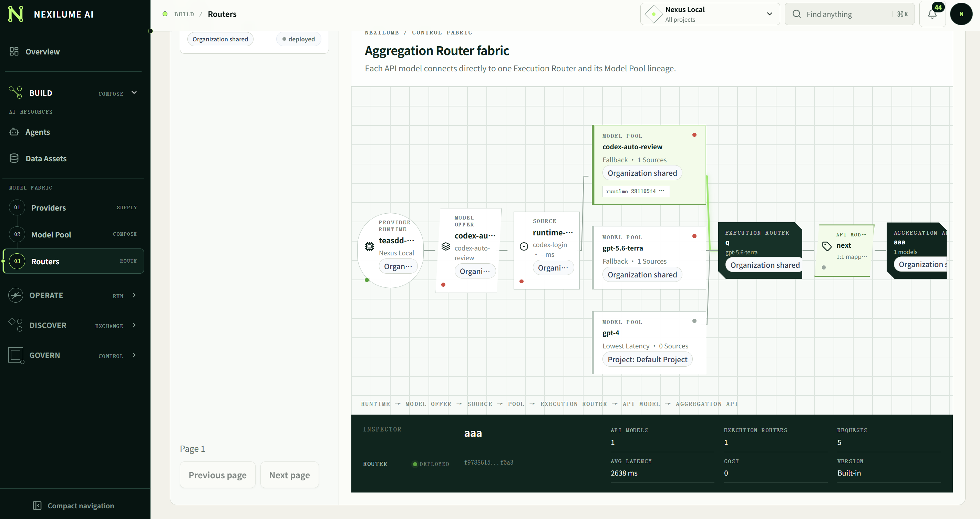
Task: Expand the Operate section chevron
Action: coord(134,295)
